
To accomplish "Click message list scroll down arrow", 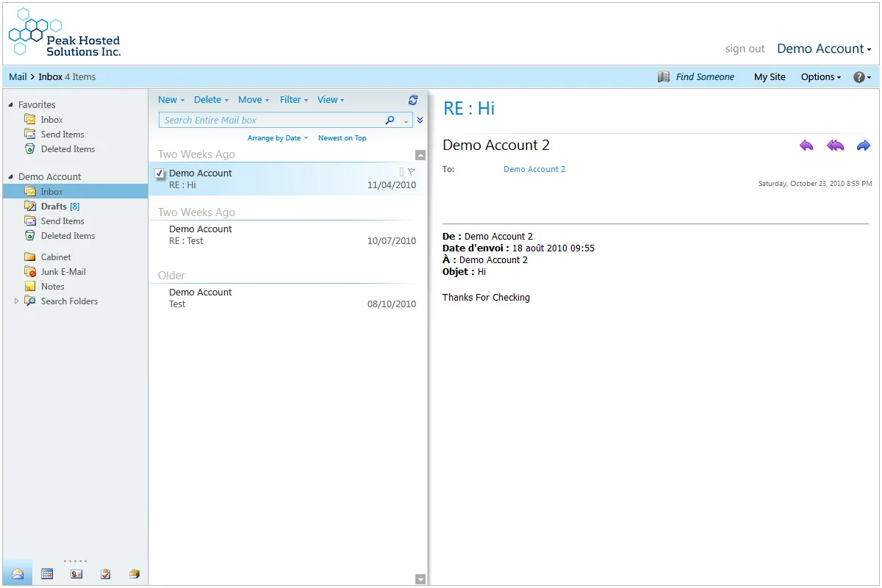I will (x=420, y=579).
